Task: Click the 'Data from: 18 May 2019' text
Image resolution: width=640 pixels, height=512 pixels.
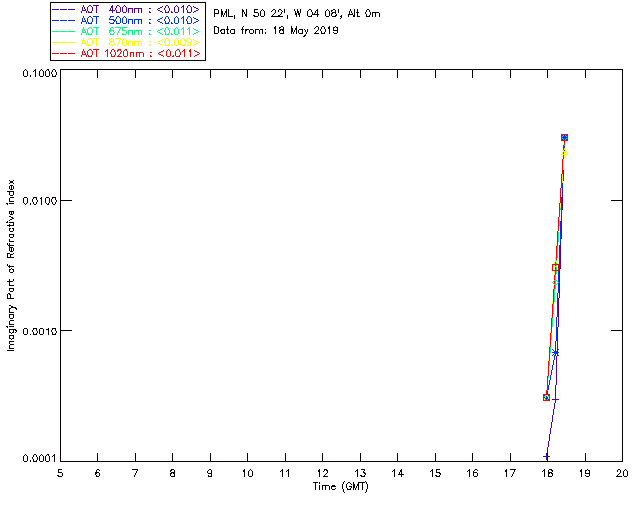Action: point(276,31)
